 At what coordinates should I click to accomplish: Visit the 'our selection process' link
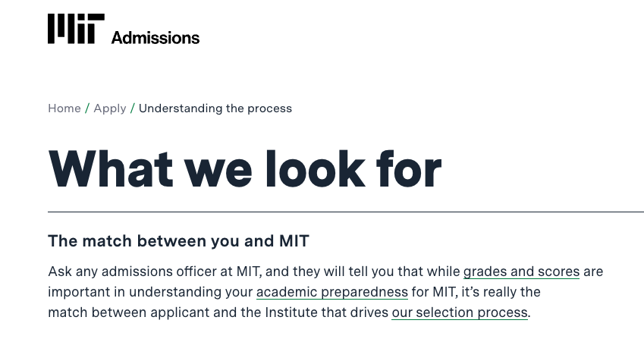point(459,312)
